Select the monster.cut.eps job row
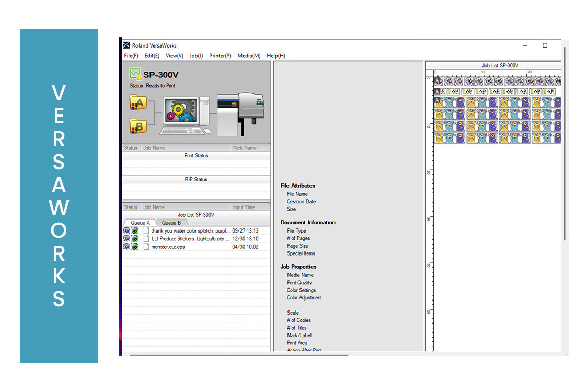588x392 pixels. click(196, 247)
